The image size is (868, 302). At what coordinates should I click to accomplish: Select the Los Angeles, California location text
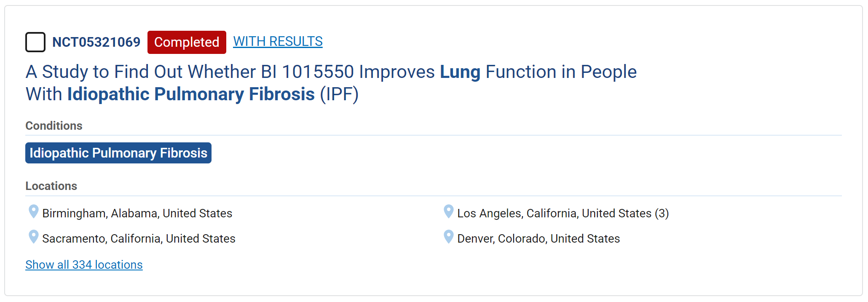click(x=554, y=214)
